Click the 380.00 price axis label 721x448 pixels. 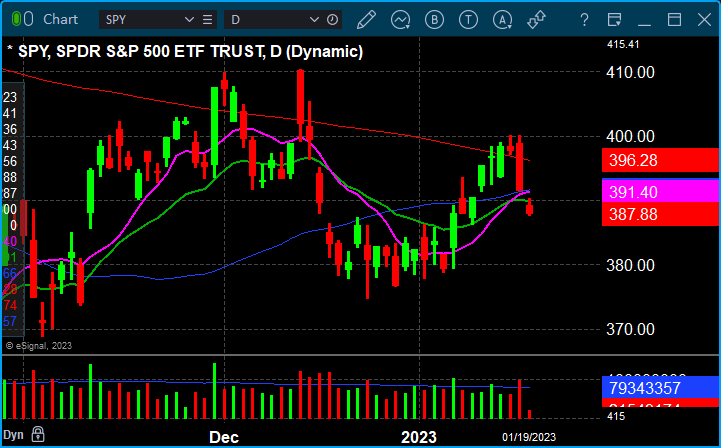pos(630,265)
